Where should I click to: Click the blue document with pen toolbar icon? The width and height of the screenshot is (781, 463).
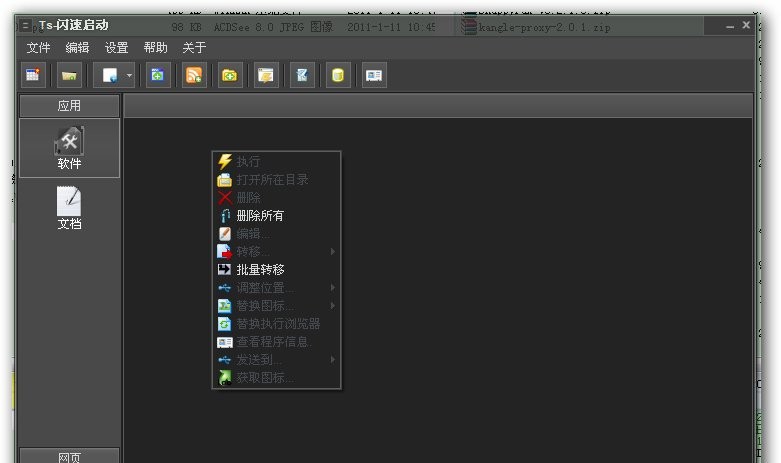(302, 76)
